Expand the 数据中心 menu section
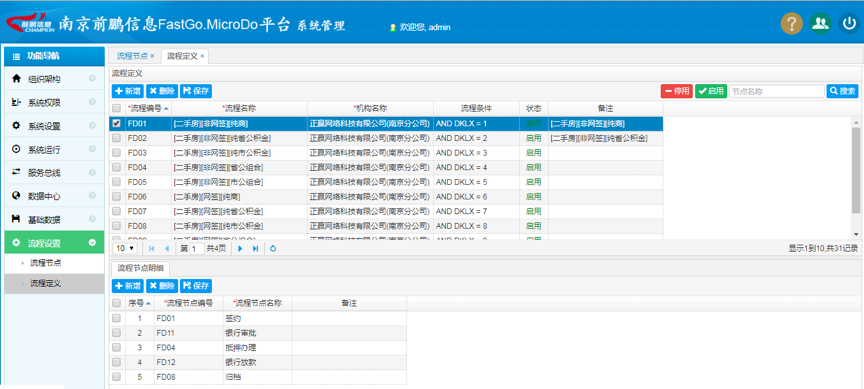Image resolution: width=864 pixels, height=389 pixels. click(x=92, y=196)
